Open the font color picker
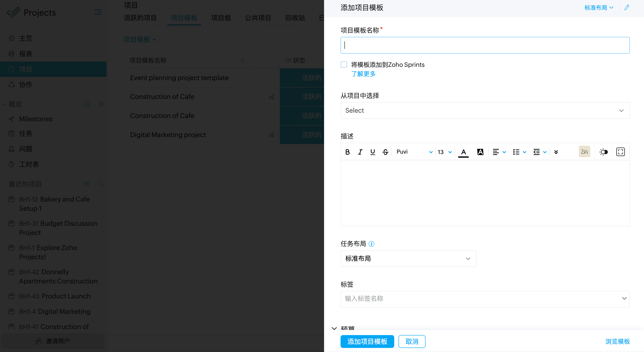This screenshot has height=352, width=644. pyautogui.click(x=463, y=152)
